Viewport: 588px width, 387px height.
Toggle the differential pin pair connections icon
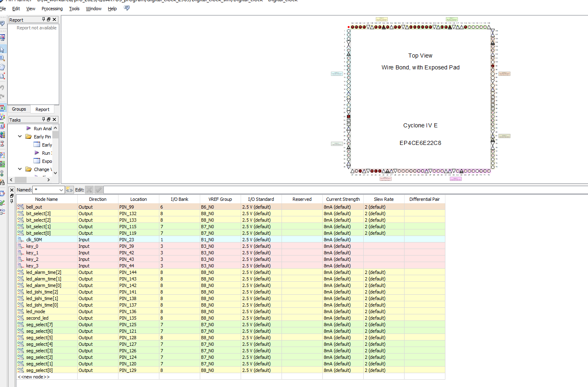click(x=2, y=144)
